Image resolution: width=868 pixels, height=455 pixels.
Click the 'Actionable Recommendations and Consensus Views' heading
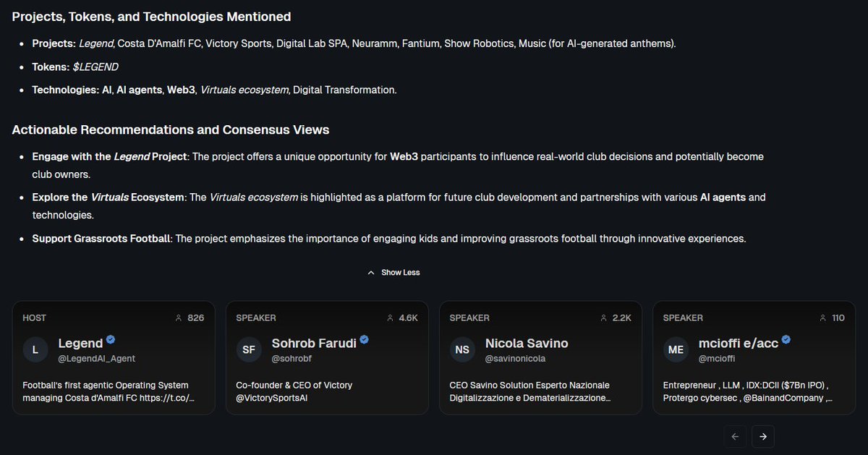pos(171,130)
